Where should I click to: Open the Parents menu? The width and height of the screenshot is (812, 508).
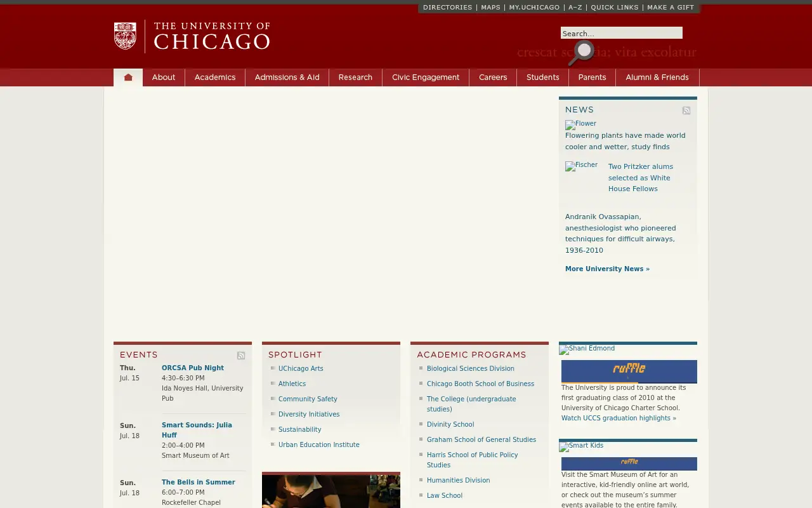[593, 77]
